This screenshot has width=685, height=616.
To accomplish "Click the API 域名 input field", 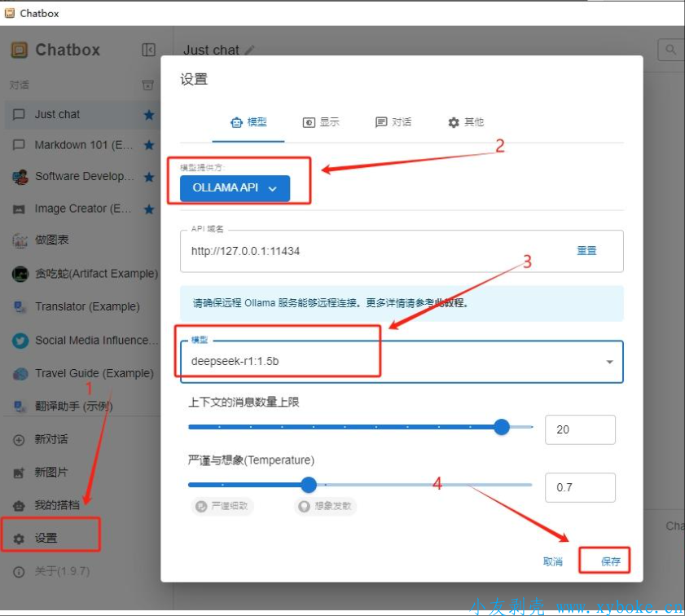I will pos(375,251).
